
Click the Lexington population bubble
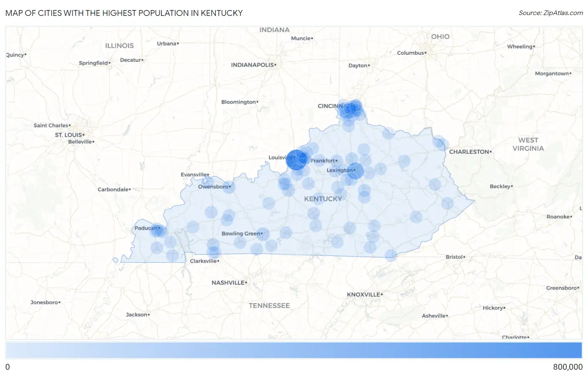point(355,171)
